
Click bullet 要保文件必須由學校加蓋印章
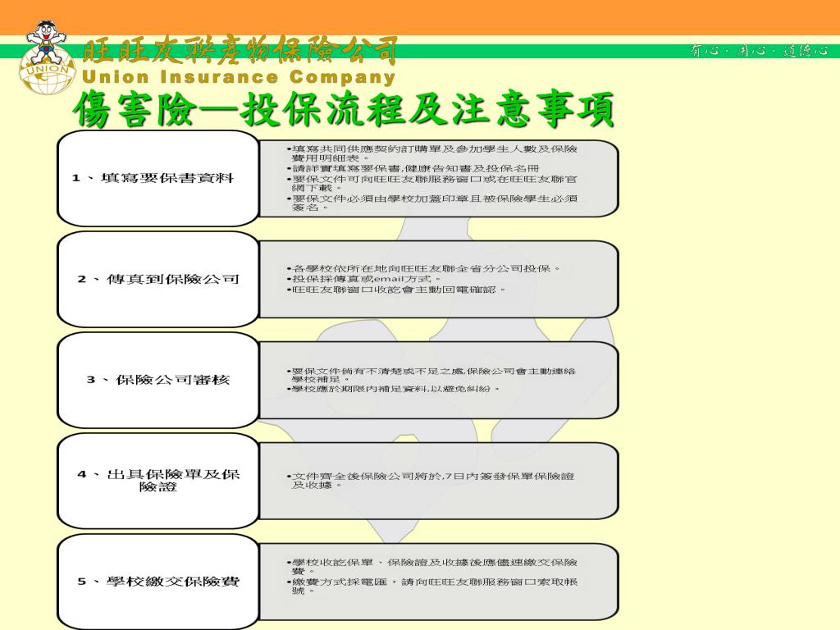pos(431,203)
